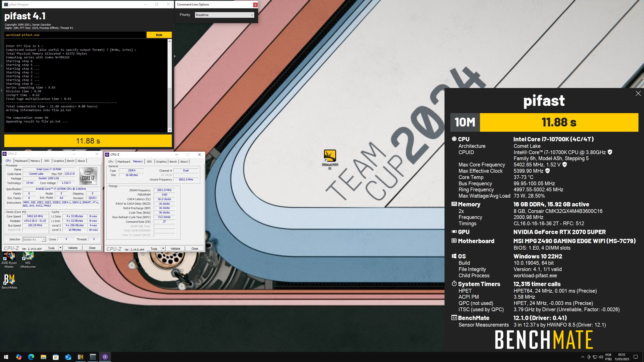The image size is (644, 362).
Task: Switch to CPU-Z via the taskbar icon
Action: coord(105,357)
